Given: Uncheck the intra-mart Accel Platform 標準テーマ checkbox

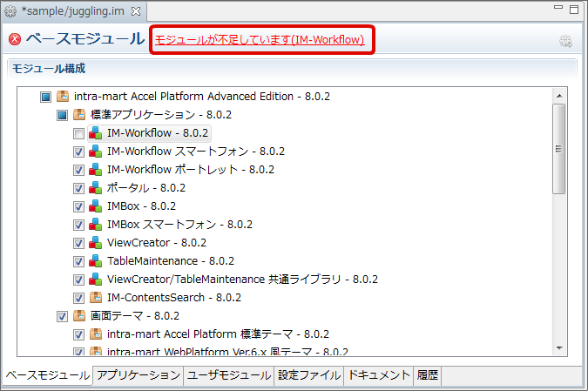Looking at the screenshot, I should 78,335.
